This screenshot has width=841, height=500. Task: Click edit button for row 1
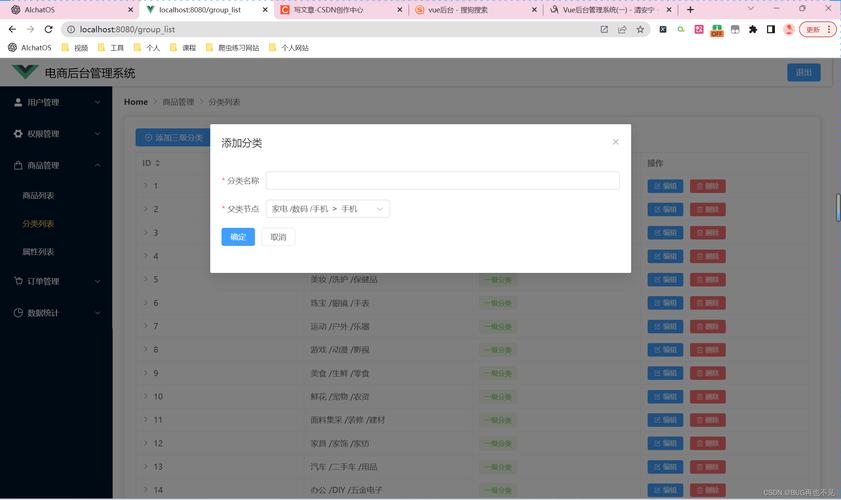pyautogui.click(x=665, y=186)
